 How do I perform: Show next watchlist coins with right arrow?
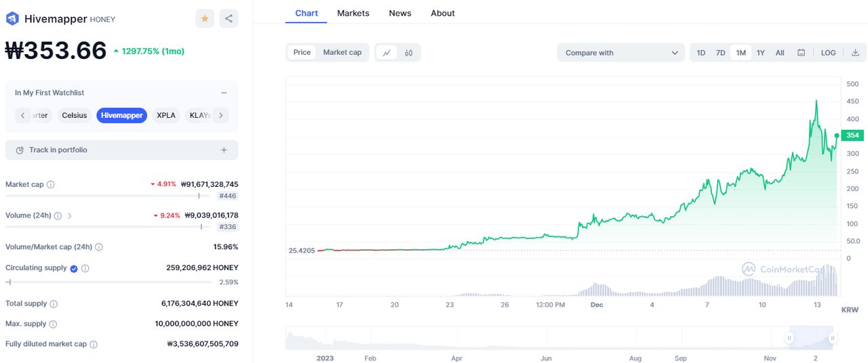(220, 115)
